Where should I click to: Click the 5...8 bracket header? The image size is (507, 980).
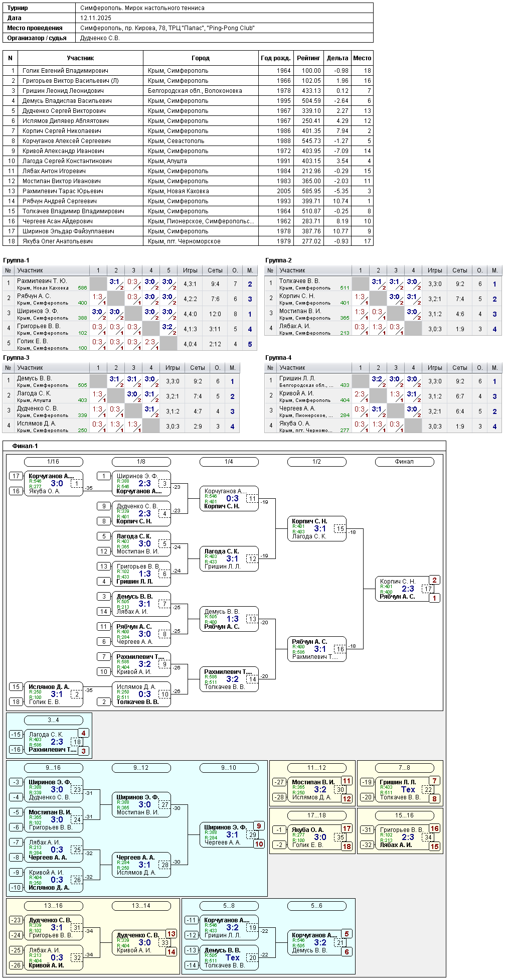(x=229, y=906)
